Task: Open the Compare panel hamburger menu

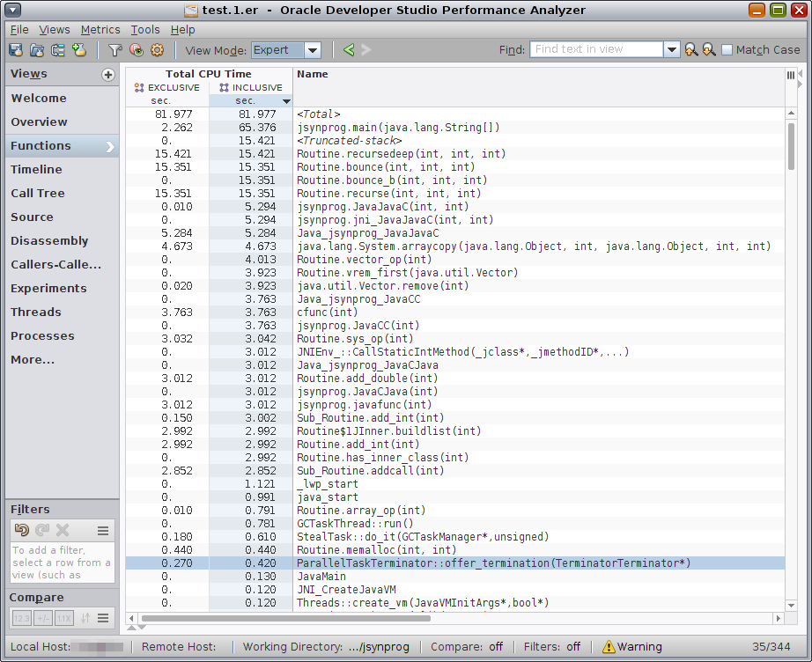Action: tap(103, 618)
